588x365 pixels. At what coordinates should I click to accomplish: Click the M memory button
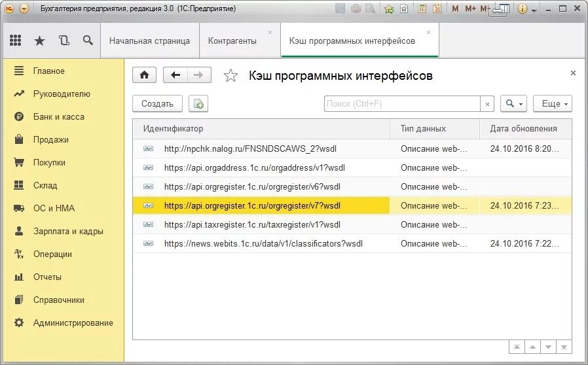pyautogui.click(x=455, y=9)
